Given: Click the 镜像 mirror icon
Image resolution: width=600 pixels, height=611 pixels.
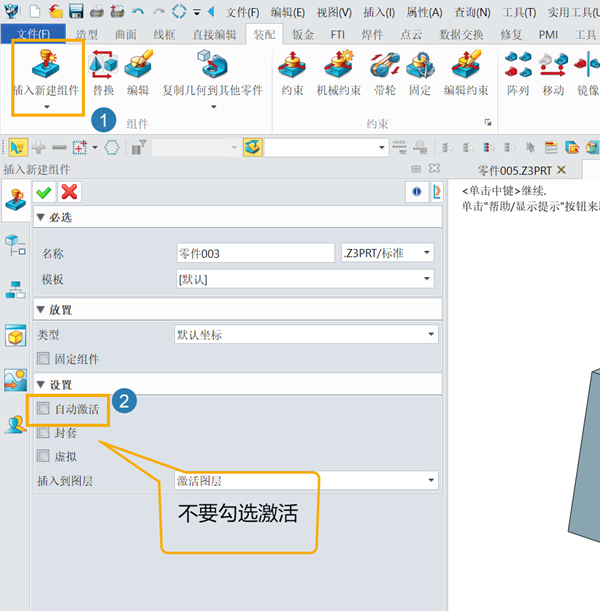Looking at the screenshot, I should (587, 64).
